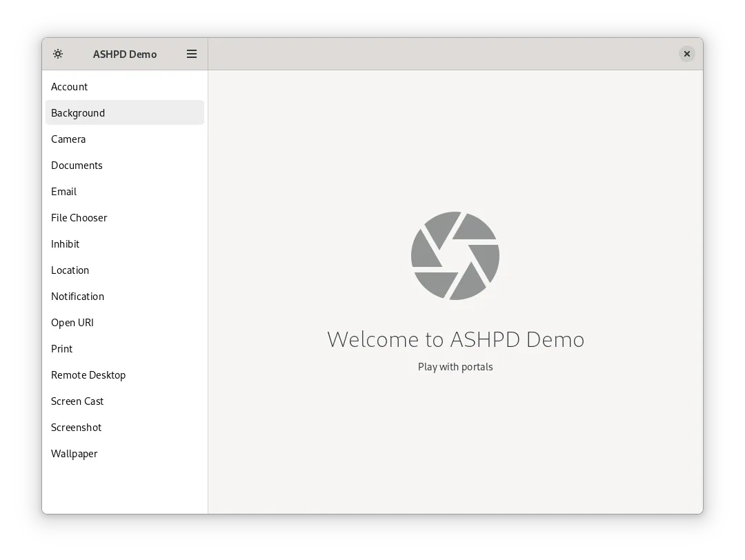Open the Screenshot portal page
This screenshot has width=745, height=560.
[77, 428]
